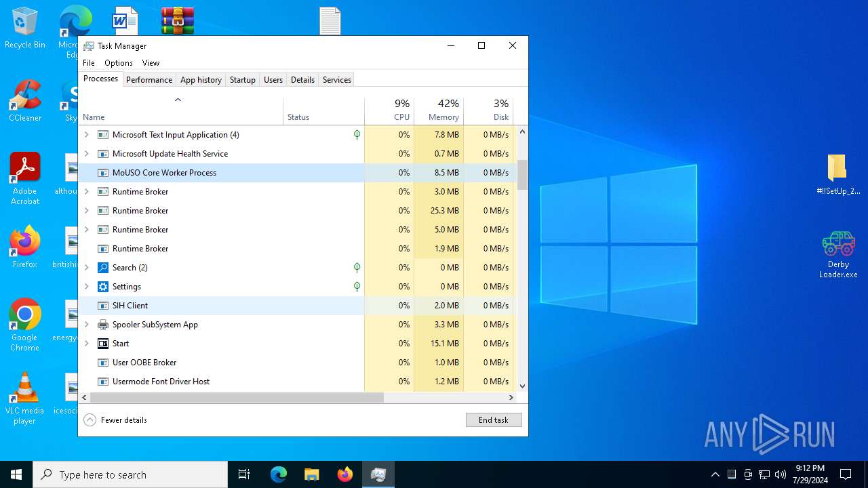Click leaf status icon for Microsoft Text Input

tap(357, 135)
